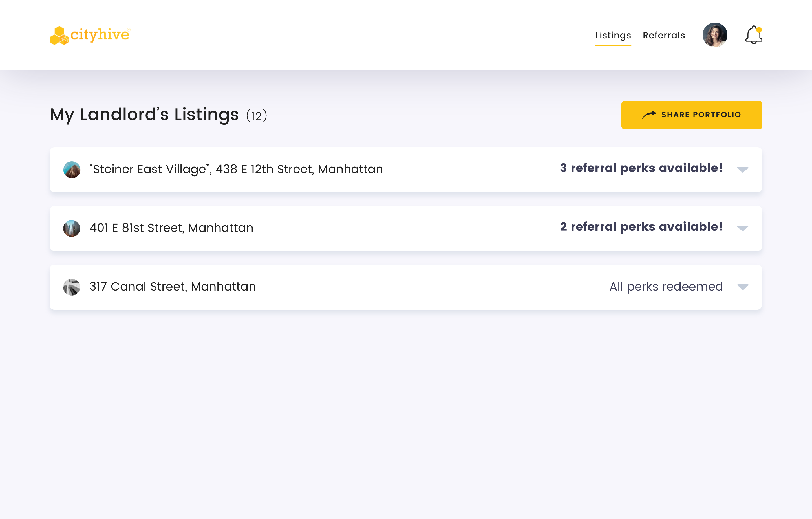Select the 401 E 81st Street address
812x519 pixels.
click(x=171, y=228)
